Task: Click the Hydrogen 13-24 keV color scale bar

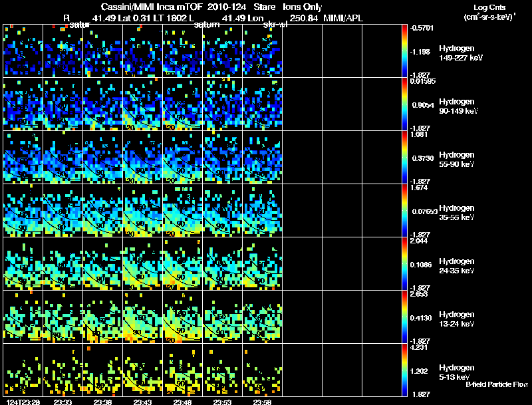Action: (404, 317)
